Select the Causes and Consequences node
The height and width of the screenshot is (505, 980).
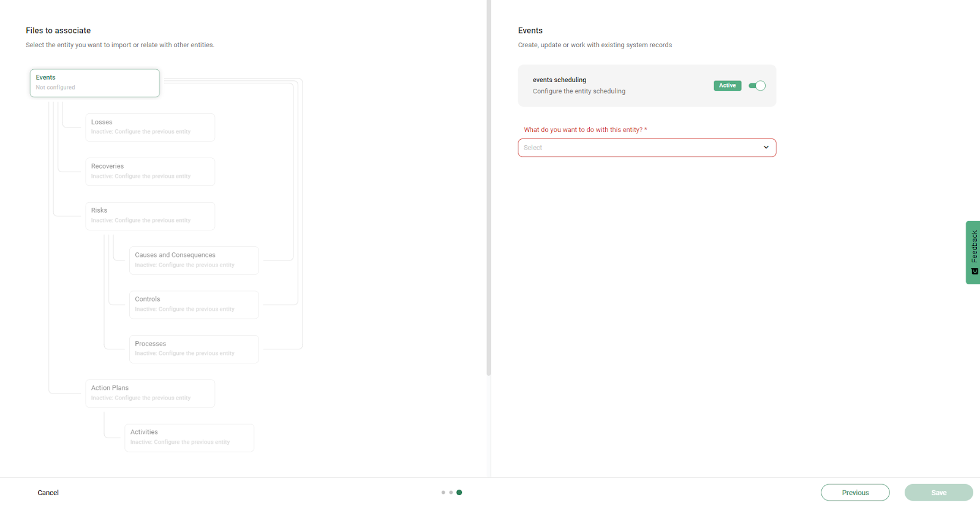pyautogui.click(x=194, y=260)
